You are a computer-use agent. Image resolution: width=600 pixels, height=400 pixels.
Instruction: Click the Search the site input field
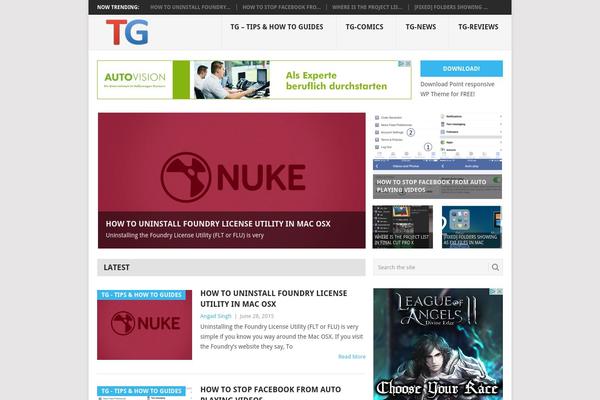click(432, 267)
